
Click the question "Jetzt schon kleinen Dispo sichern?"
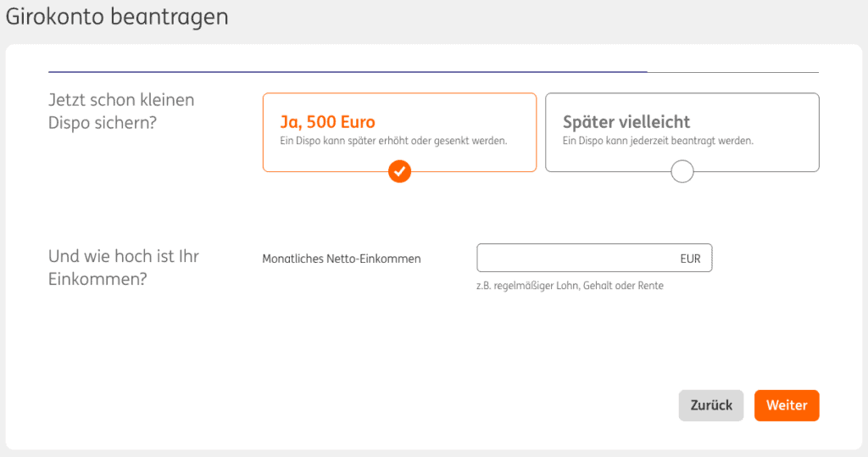point(121,111)
